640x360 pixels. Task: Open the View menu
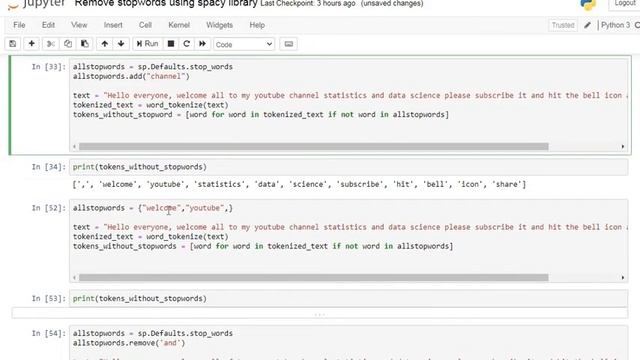coord(79,25)
